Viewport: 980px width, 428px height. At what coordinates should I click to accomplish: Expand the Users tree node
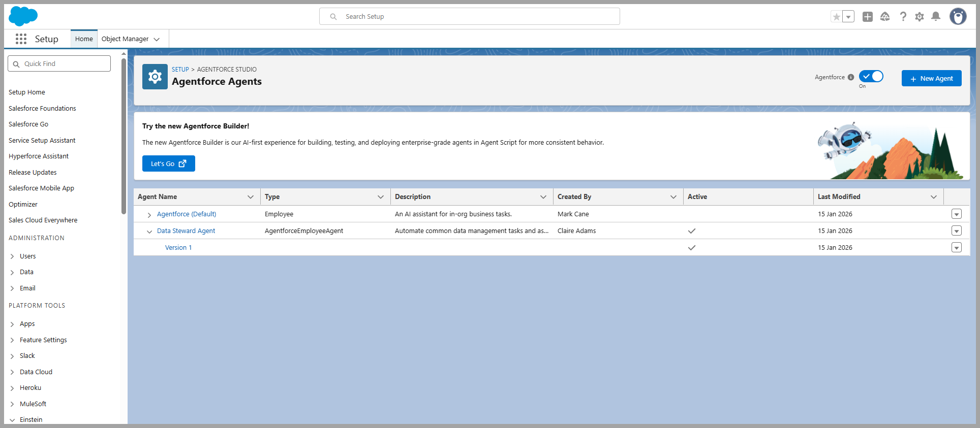coord(12,256)
